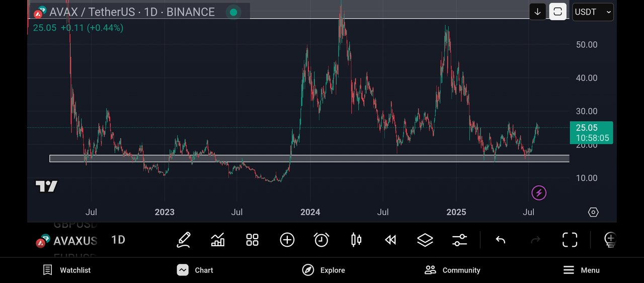This screenshot has width=644, height=283.
Task: Start bar replay with rewind icon
Action: tap(390, 240)
